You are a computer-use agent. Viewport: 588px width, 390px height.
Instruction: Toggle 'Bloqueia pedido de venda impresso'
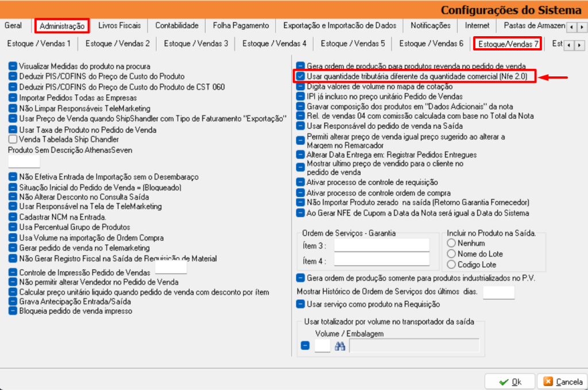tap(13, 311)
